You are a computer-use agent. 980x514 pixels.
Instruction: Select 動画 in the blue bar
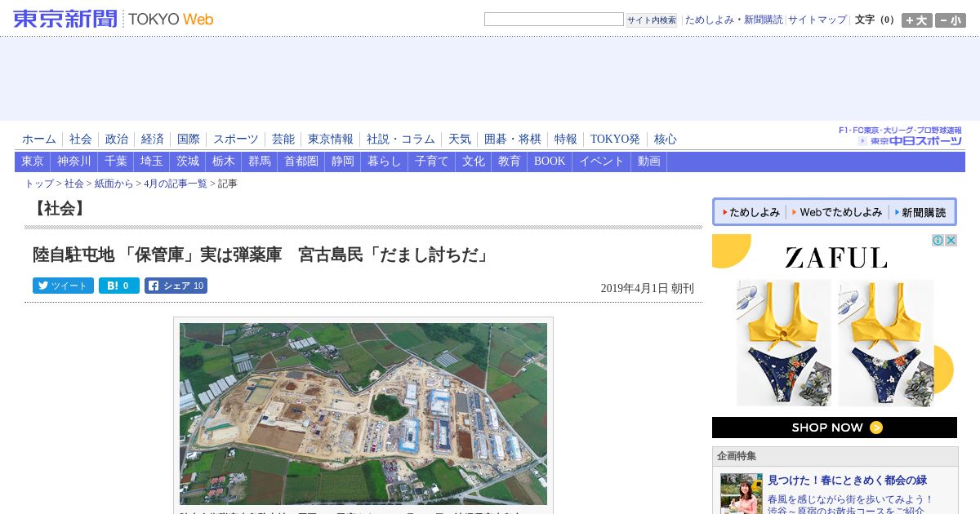point(649,162)
